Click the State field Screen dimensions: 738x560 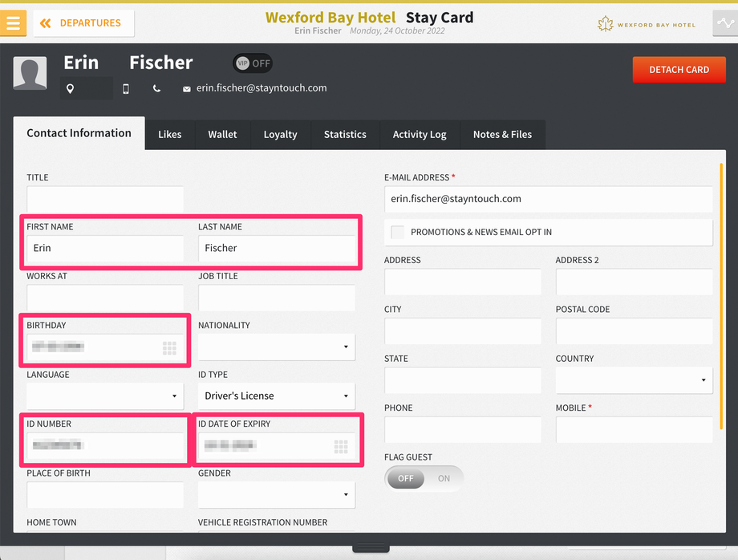click(463, 380)
